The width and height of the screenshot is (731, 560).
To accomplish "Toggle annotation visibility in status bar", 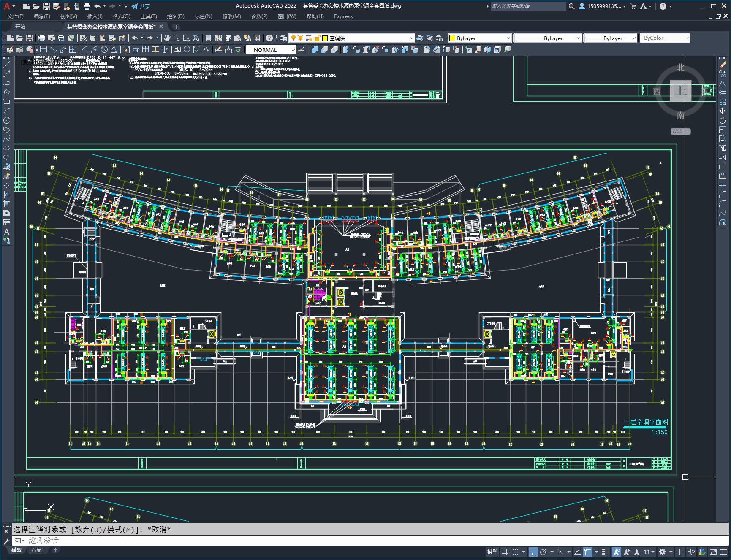I will (x=616, y=552).
